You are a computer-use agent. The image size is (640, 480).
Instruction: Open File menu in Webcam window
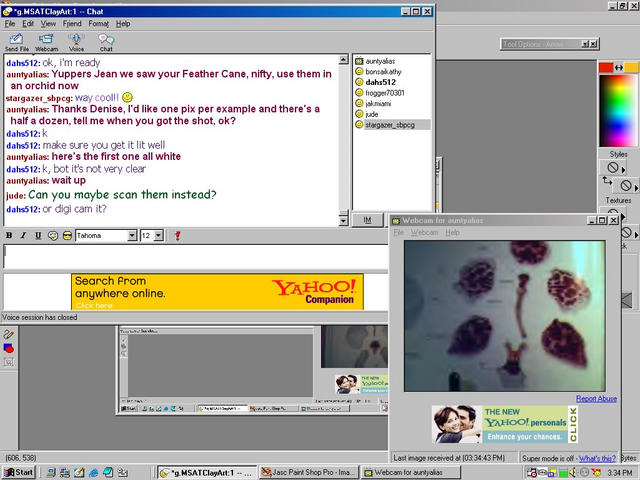398,233
